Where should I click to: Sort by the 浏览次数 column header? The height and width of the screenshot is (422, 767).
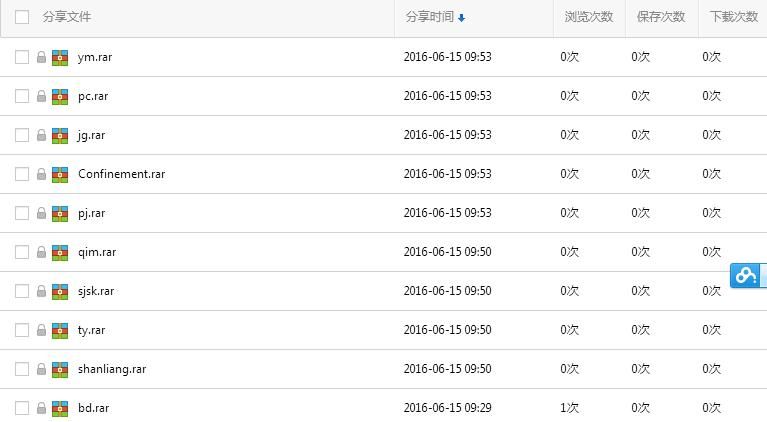click(588, 17)
